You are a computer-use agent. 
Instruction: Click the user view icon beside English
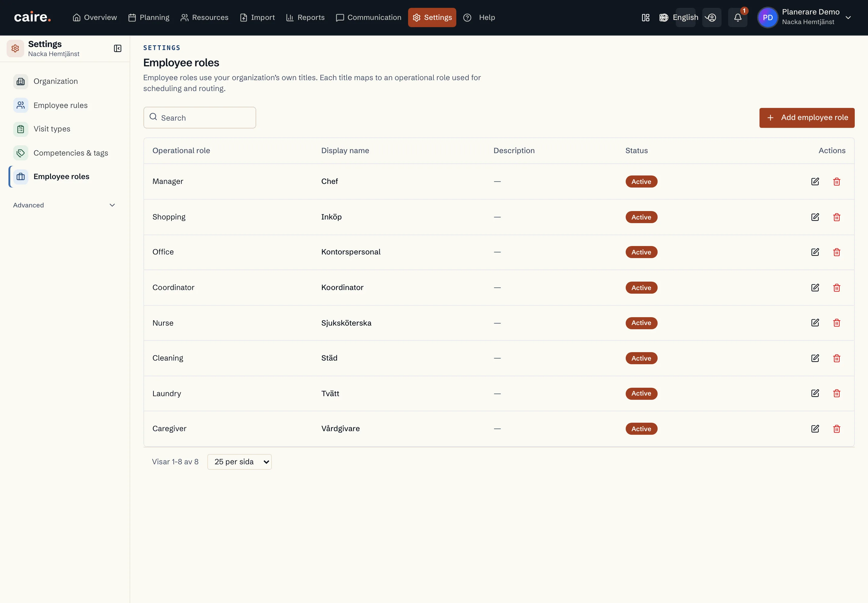712,17
